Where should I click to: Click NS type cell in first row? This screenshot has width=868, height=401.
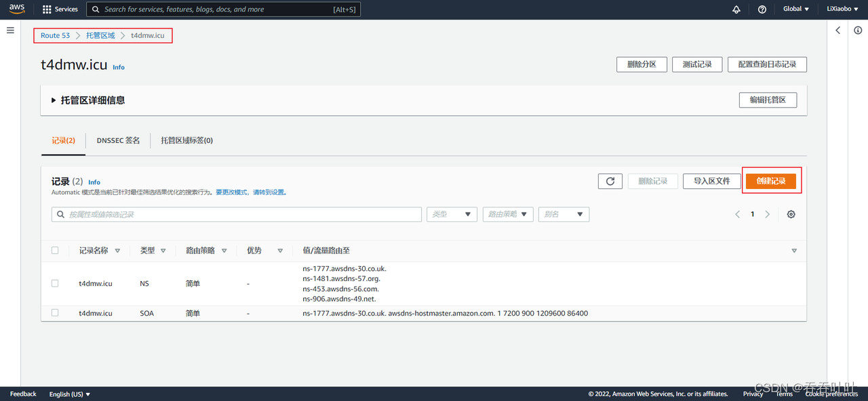point(144,283)
